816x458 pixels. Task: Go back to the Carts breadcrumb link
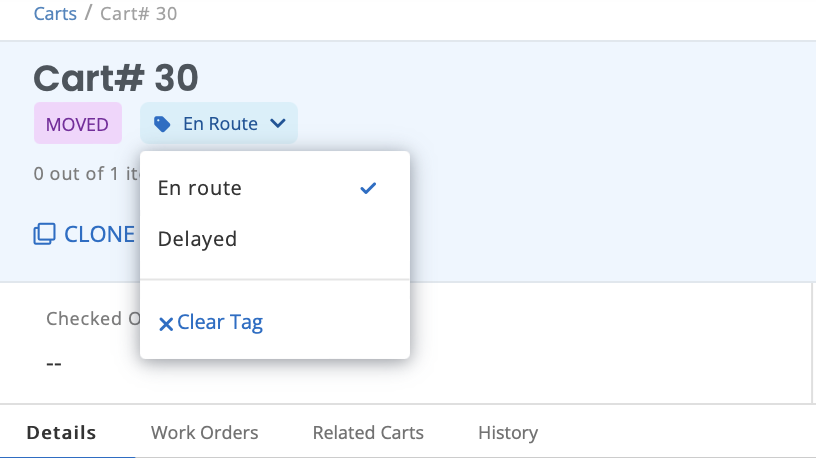click(55, 14)
